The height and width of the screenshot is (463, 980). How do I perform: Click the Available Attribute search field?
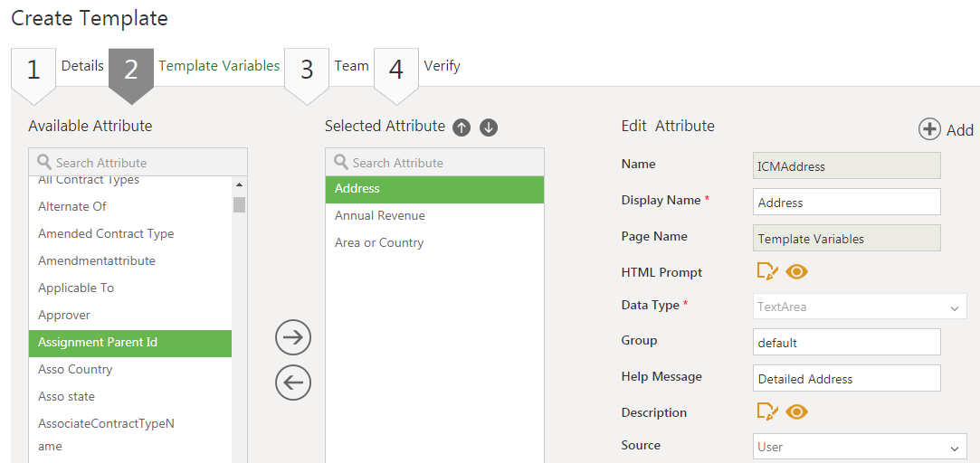(x=145, y=163)
